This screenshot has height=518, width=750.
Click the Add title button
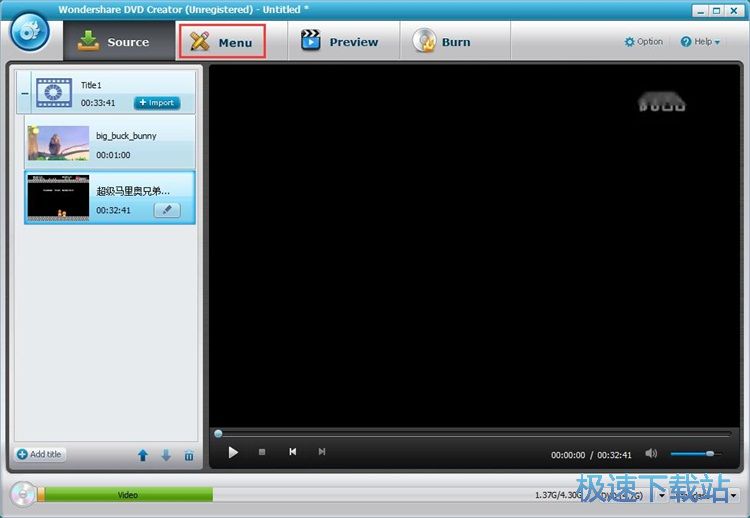coord(40,454)
